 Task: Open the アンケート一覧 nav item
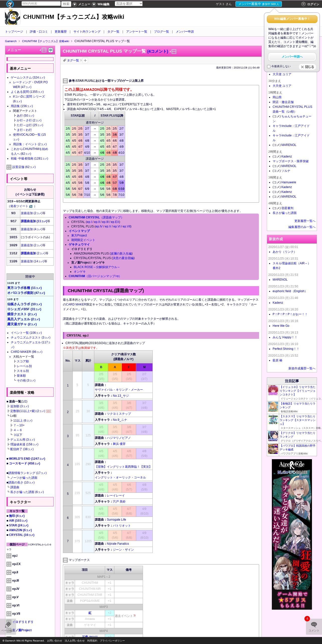coord(137,32)
